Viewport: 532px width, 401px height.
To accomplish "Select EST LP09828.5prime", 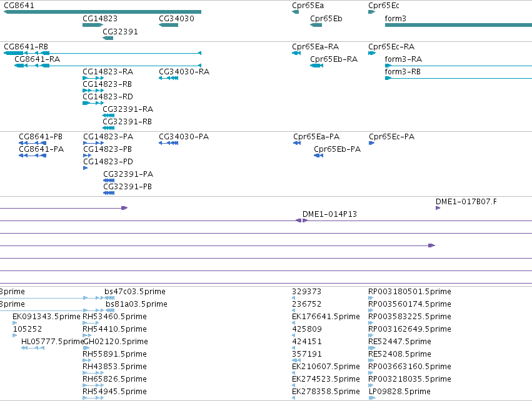I will (372, 398).
